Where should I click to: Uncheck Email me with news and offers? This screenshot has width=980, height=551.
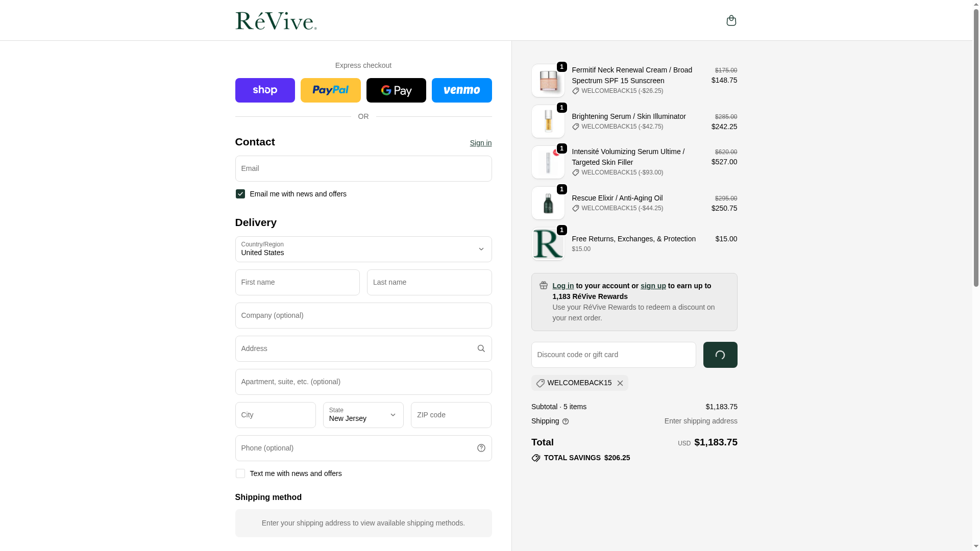(x=240, y=194)
